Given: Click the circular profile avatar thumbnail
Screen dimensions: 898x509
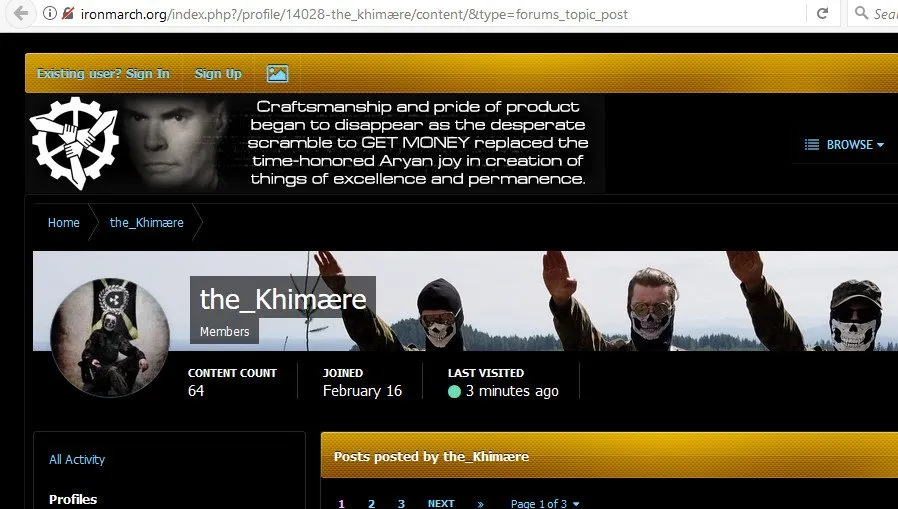Looking at the screenshot, I should click(x=110, y=338).
